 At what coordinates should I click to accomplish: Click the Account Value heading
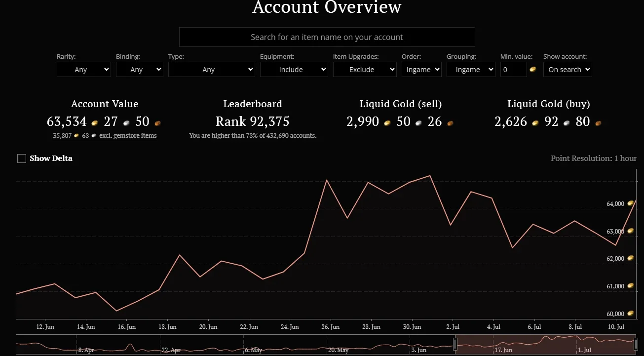click(x=105, y=104)
